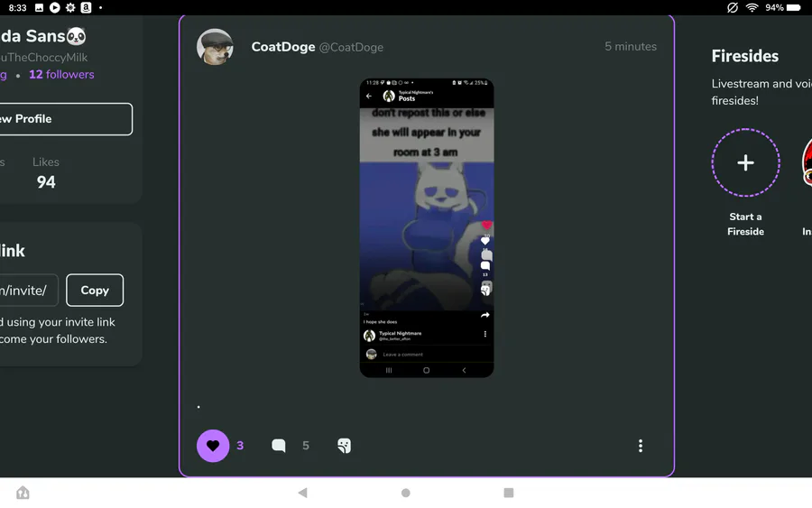The width and height of the screenshot is (812, 508).
Task: Select the invite link text field
Action: 29,290
